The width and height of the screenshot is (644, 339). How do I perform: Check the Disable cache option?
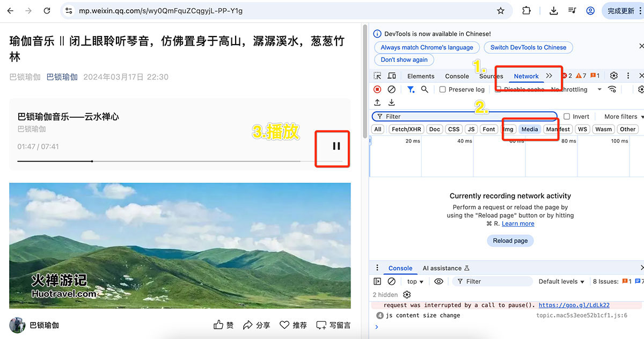(x=499, y=89)
